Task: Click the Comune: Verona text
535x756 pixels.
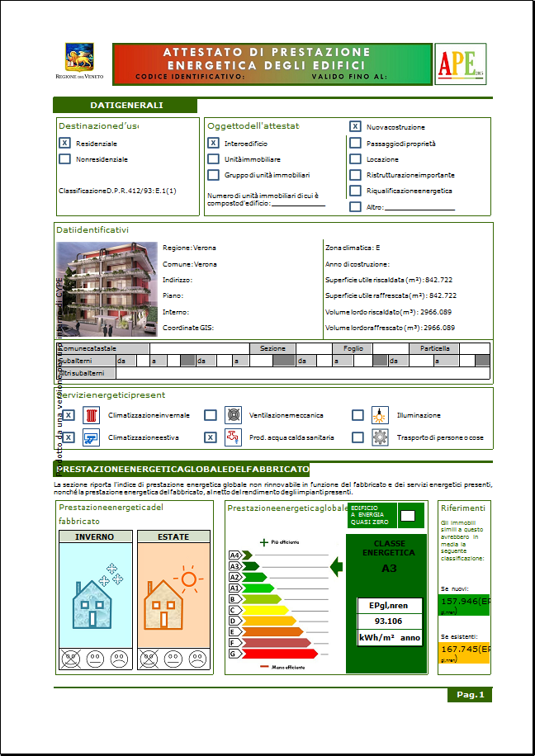Action: pyautogui.click(x=190, y=264)
